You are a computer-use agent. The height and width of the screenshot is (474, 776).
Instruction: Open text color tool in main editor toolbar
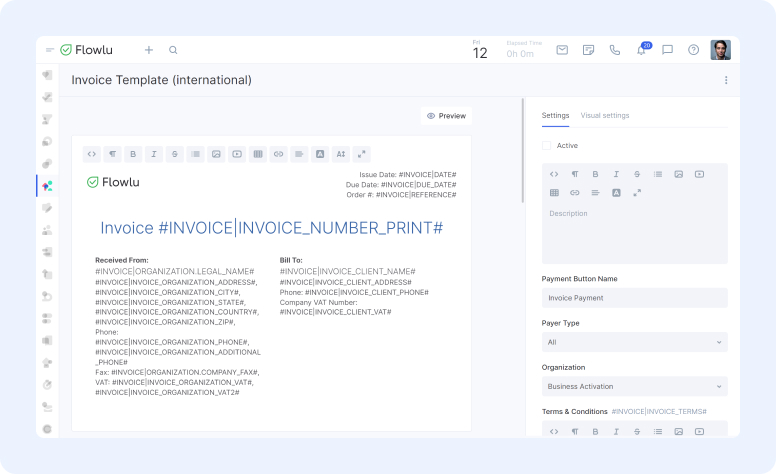(x=320, y=154)
